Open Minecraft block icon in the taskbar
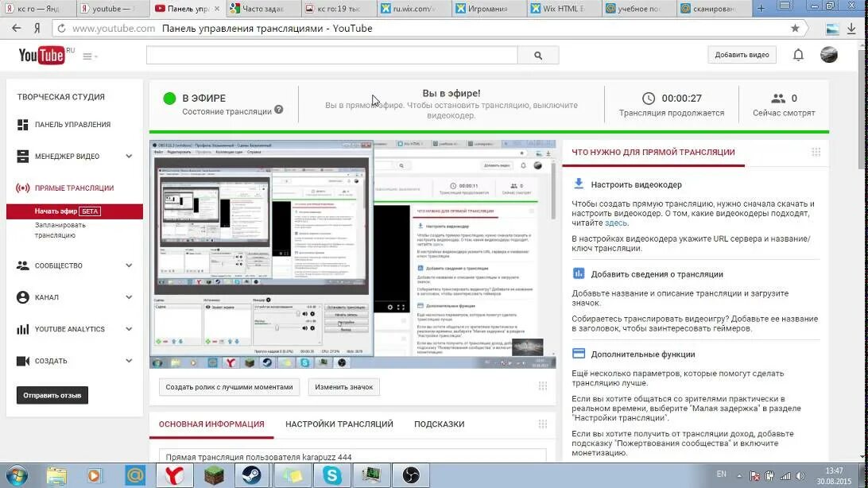868x488 pixels. (x=214, y=475)
